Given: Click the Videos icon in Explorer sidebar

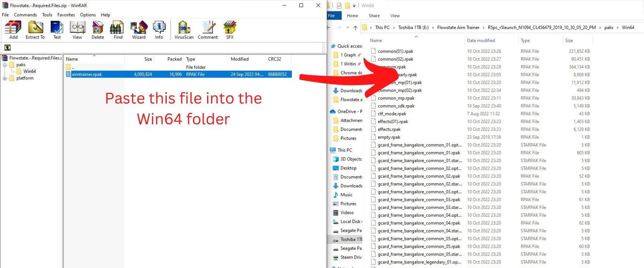Looking at the screenshot, I should click(x=335, y=213).
